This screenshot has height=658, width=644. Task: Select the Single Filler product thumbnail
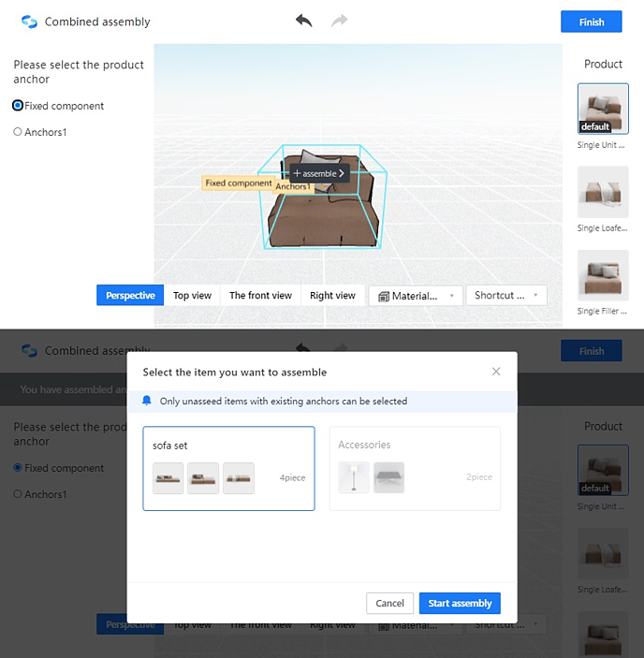[603, 275]
